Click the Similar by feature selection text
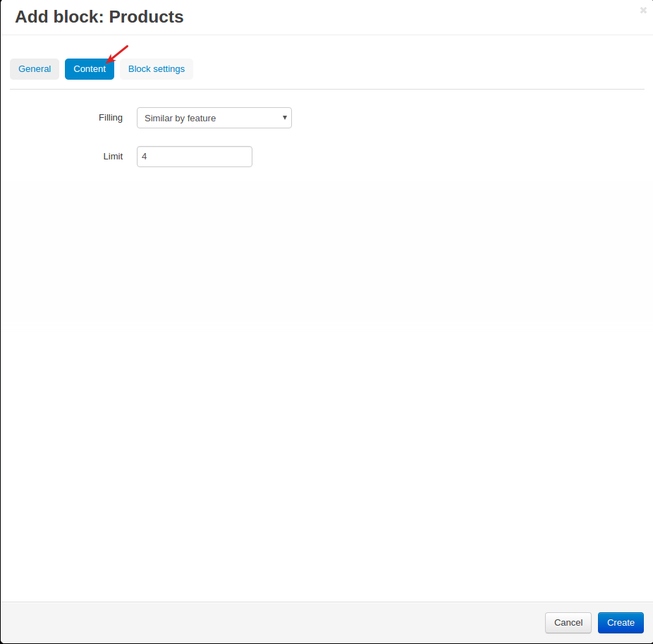653x644 pixels. [181, 119]
